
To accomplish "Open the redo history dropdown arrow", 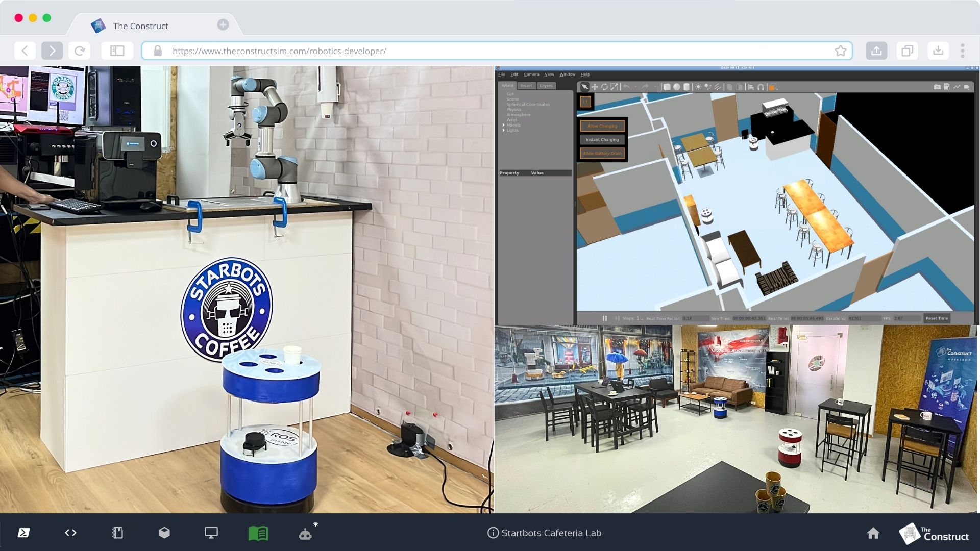I will 655,87.
